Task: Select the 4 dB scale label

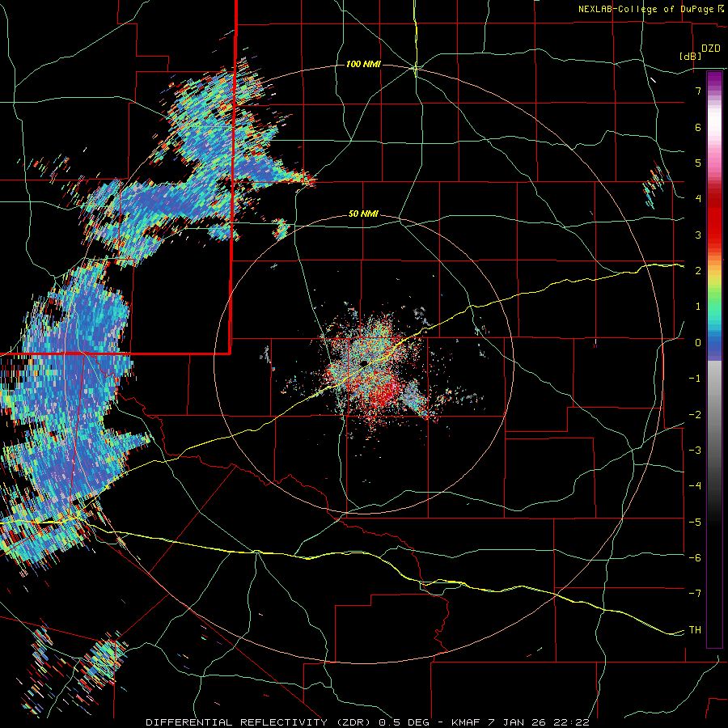Action: click(x=698, y=199)
